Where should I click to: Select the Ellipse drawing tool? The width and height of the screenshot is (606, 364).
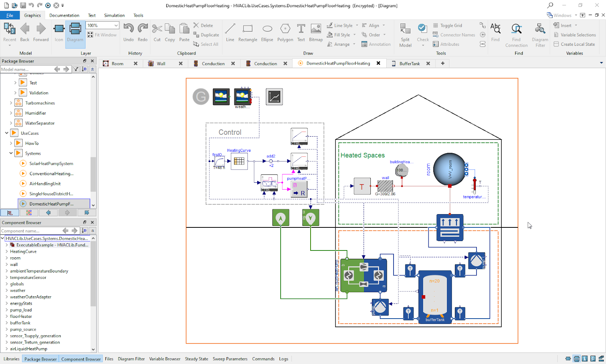click(267, 33)
